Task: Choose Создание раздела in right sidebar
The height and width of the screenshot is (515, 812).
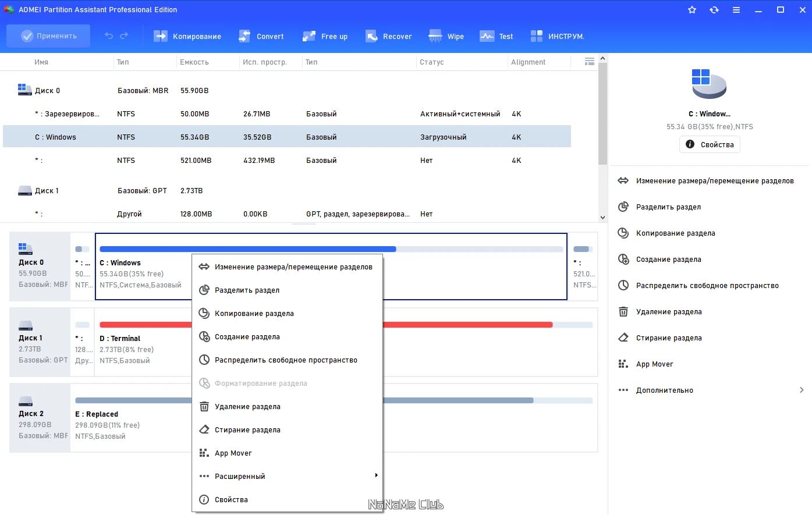Action: 659,260
